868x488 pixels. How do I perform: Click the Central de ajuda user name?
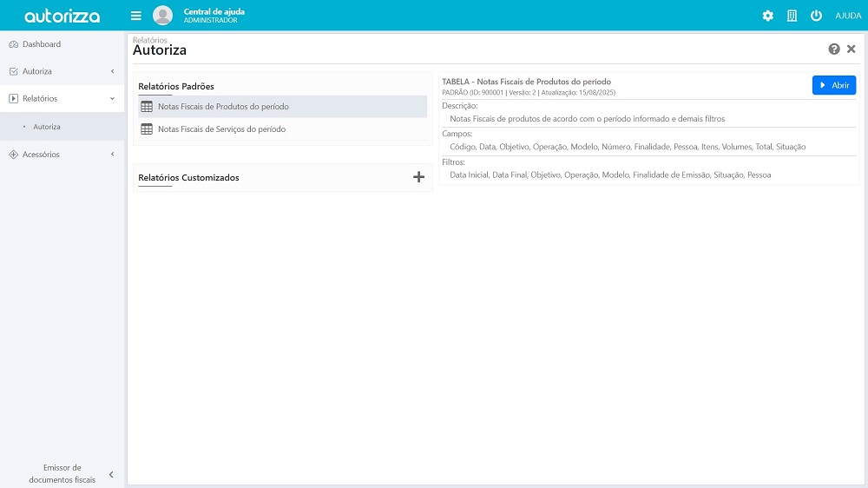click(214, 12)
